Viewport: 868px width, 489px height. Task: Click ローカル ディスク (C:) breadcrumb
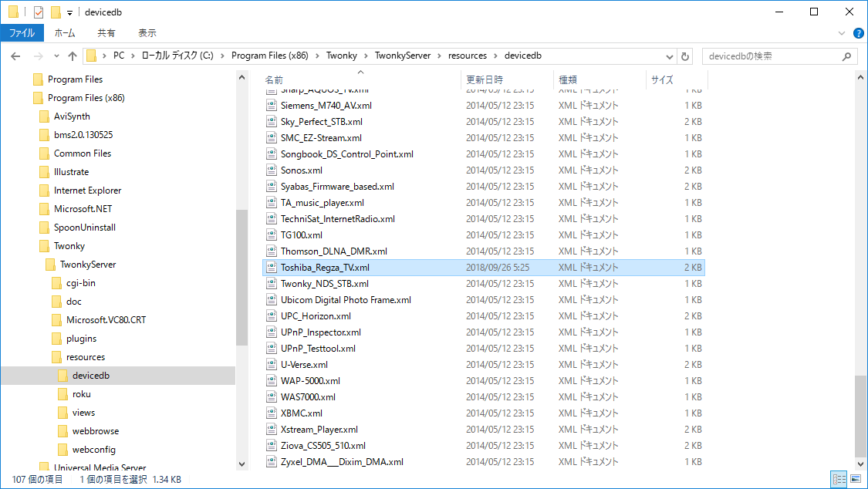coord(177,56)
